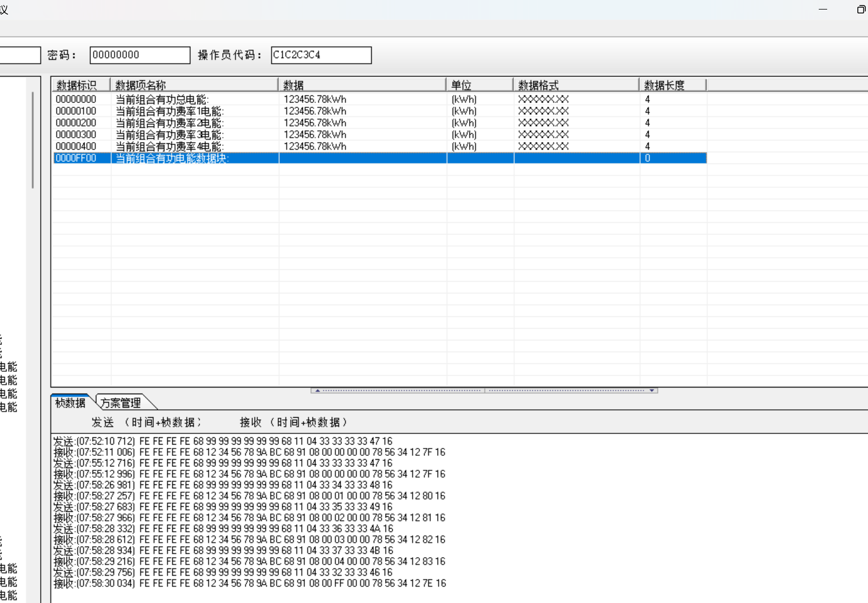
Task: Restore down the application window
Action: 861,10
